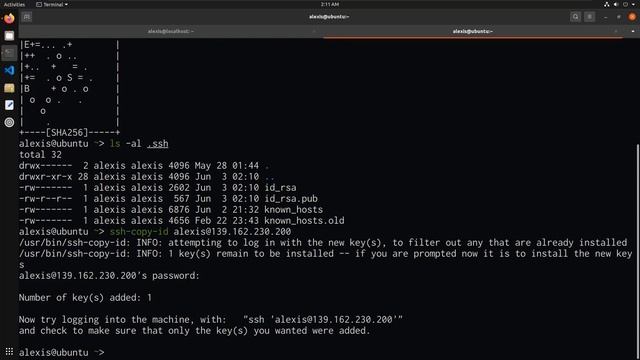Screen dimensions: 640x360
Task: Expand the tab list dropdown arrow
Action: [633, 31]
